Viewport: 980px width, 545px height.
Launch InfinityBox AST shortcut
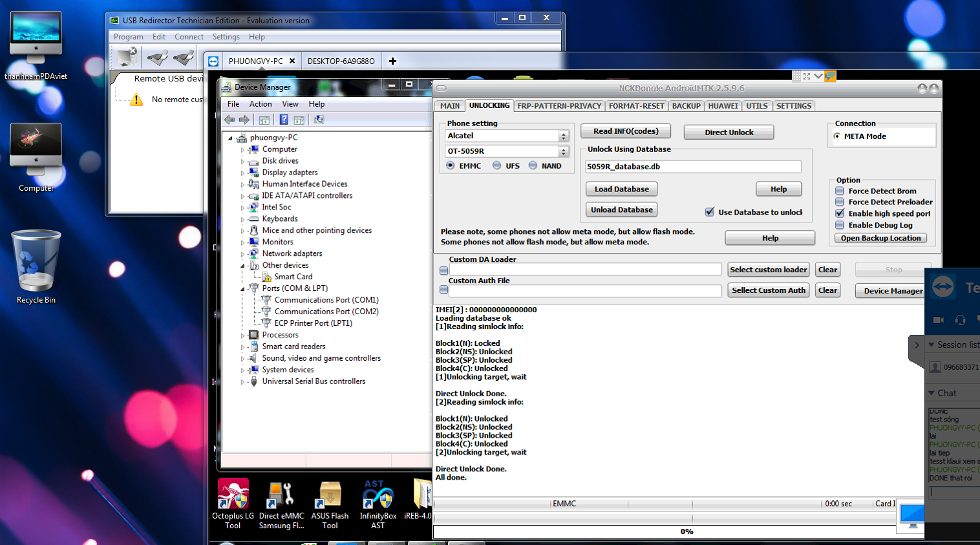[378, 504]
